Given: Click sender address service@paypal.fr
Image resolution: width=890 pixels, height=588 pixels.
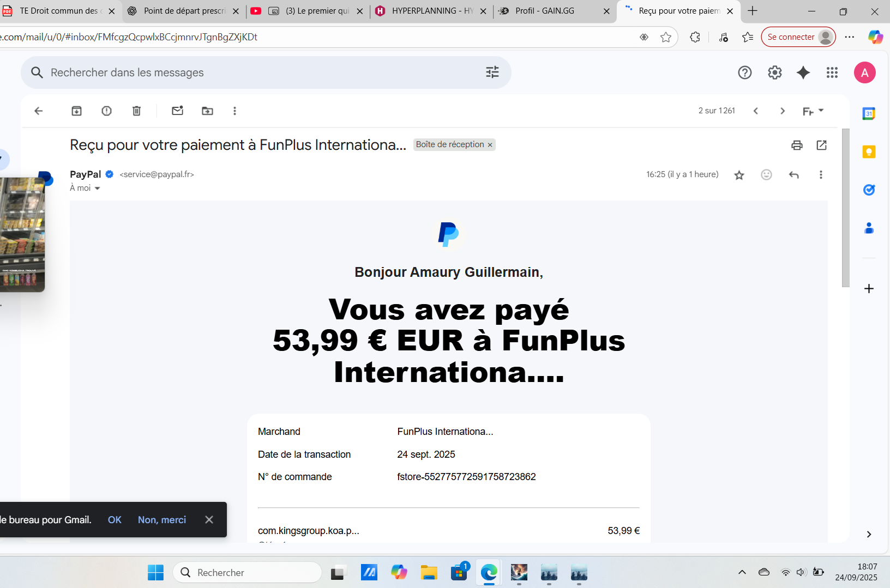Looking at the screenshot, I should pyautogui.click(x=157, y=174).
